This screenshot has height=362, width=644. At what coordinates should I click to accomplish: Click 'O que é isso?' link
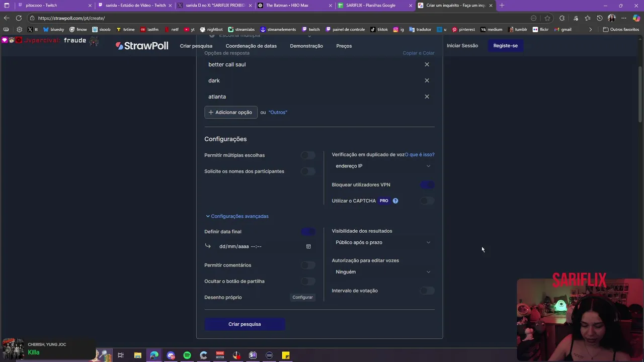[420, 155]
